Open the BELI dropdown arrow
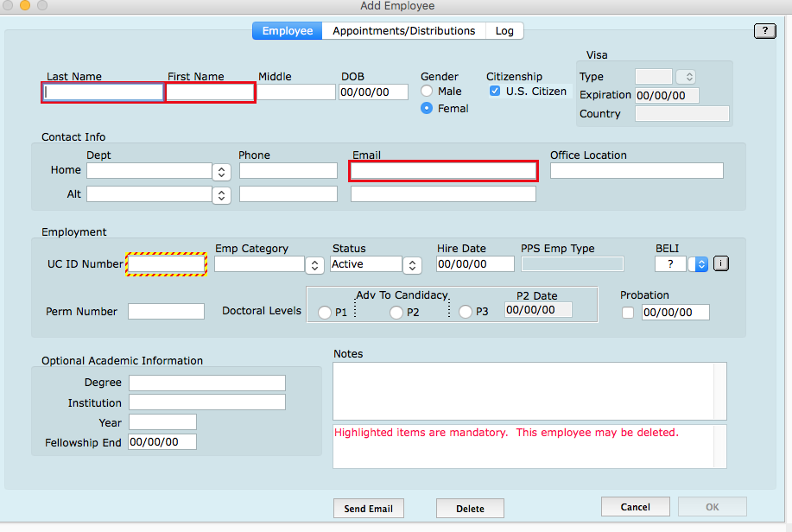792x532 pixels. [700, 264]
